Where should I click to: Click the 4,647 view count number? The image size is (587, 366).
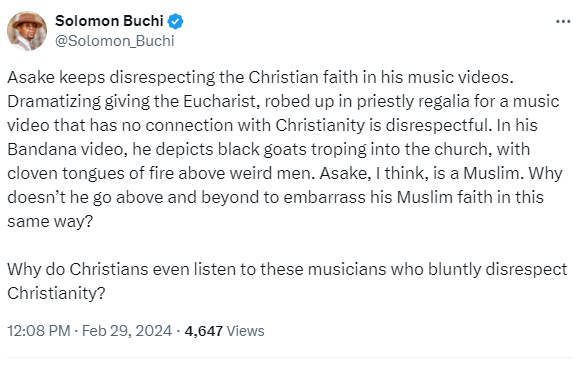[x=204, y=331]
